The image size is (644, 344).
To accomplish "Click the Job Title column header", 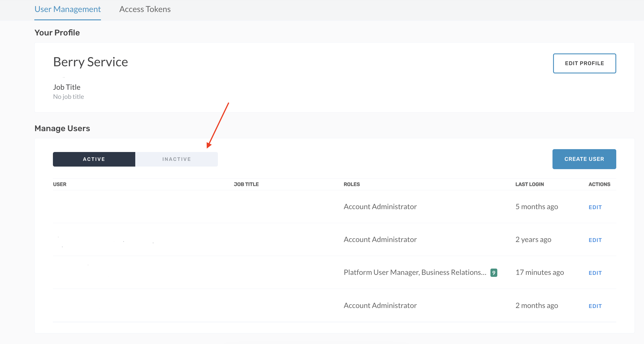I will click(246, 184).
